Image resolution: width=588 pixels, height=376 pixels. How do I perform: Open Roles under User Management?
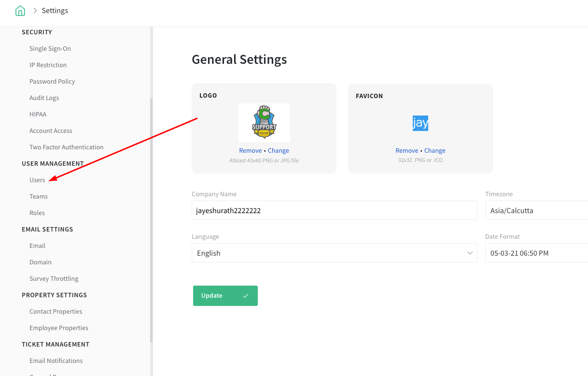(x=37, y=213)
